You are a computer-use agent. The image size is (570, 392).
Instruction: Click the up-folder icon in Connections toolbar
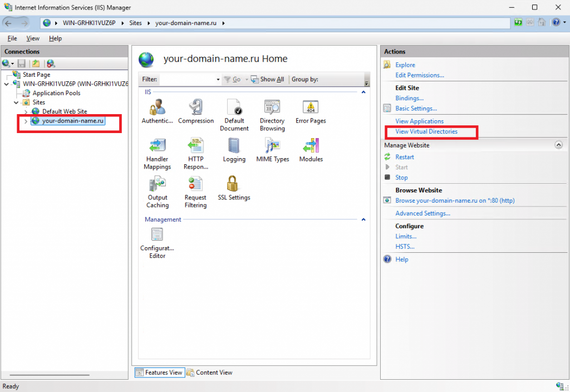pyautogui.click(x=36, y=63)
